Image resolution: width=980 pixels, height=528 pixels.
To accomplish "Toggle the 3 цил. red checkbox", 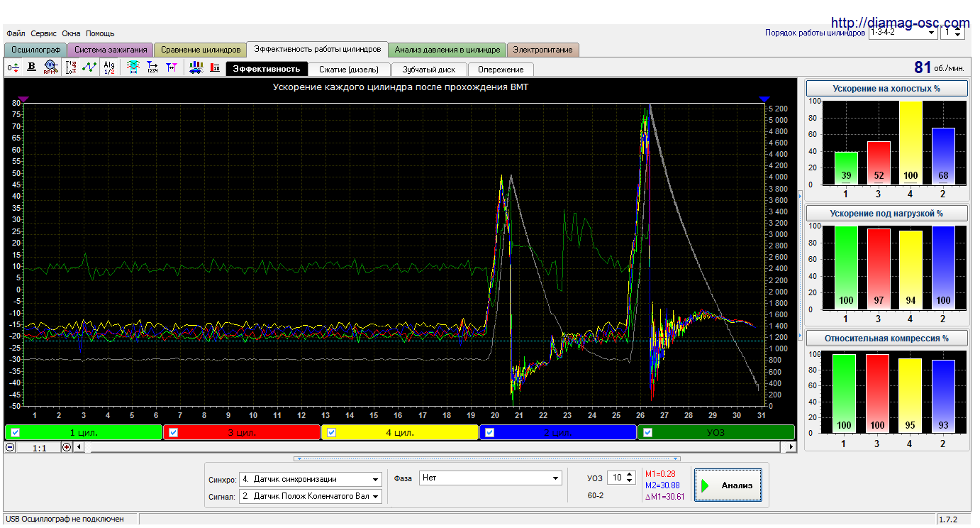I will 174,432.
